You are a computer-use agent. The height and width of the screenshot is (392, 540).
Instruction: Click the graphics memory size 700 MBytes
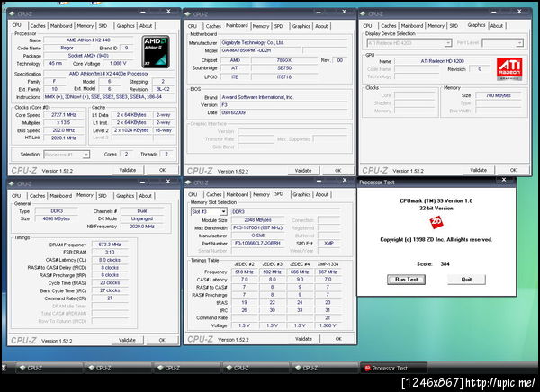coord(499,95)
